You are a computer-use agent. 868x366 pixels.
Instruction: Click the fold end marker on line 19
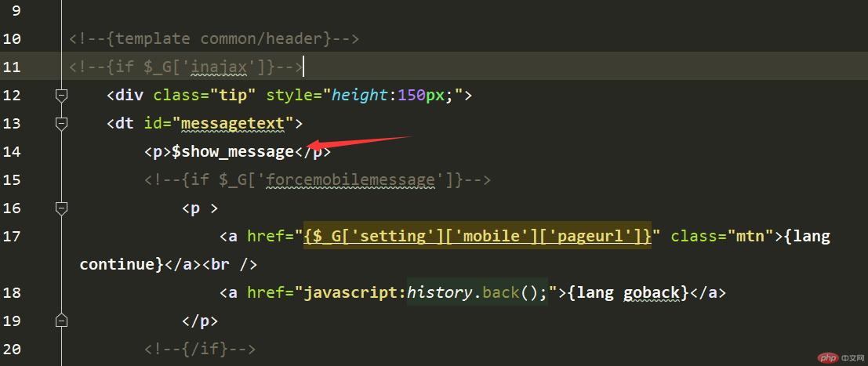pos(61,321)
